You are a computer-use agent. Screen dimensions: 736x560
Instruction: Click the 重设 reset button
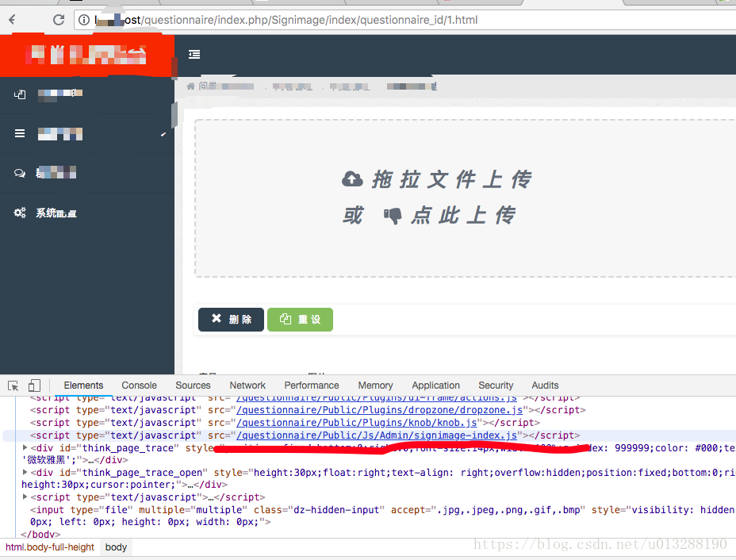tap(300, 319)
